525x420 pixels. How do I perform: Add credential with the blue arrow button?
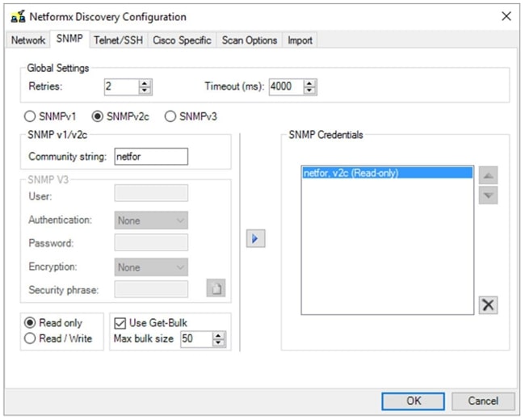256,238
